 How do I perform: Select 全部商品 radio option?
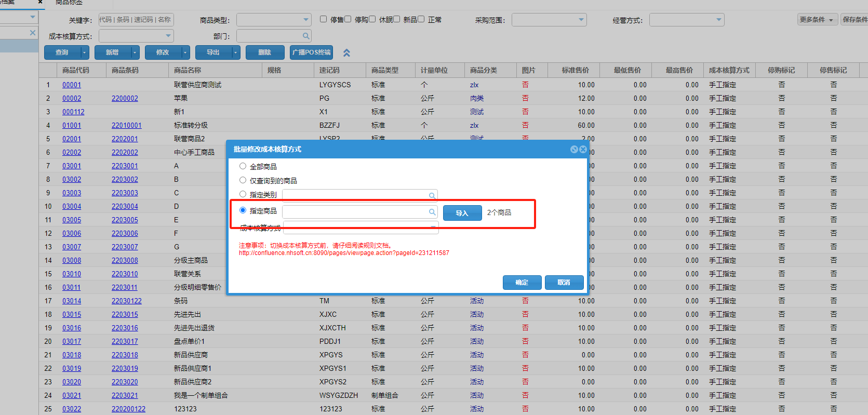(243, 166)
